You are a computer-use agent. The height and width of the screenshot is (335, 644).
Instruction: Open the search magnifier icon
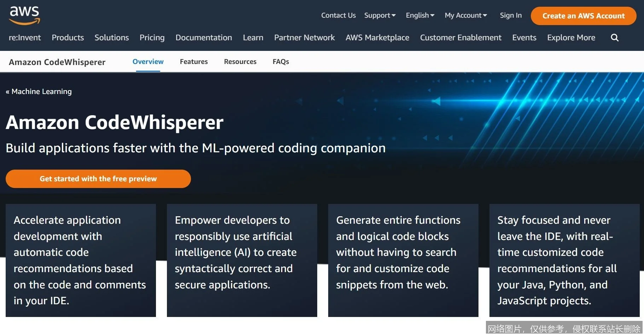pos(615,38)
